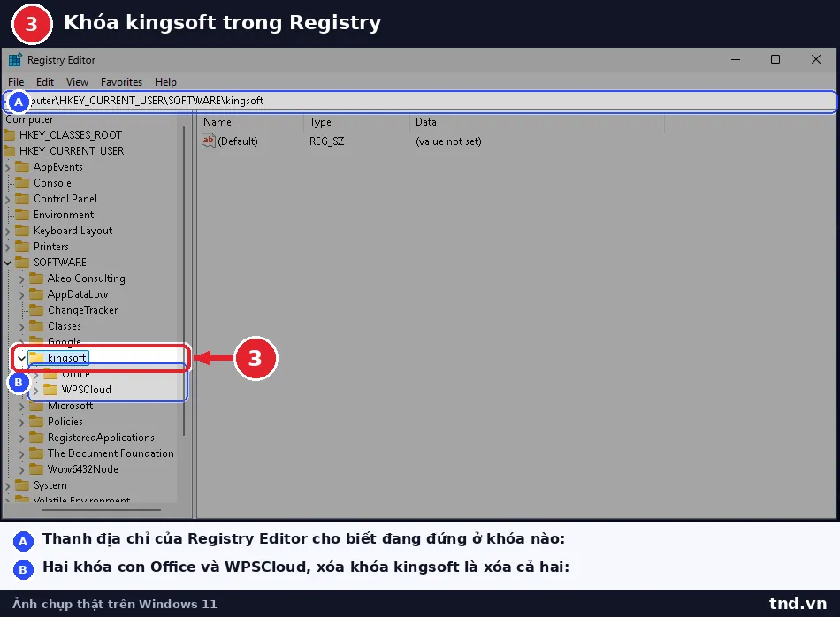Click the (value not set) data cell
Screen dimensions: 840x617
(448, 141)
